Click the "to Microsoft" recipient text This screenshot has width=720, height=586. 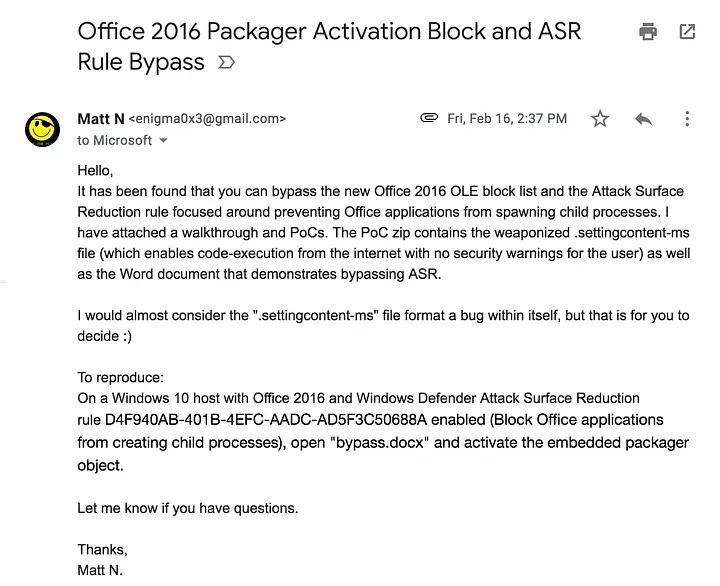[115, 141]
